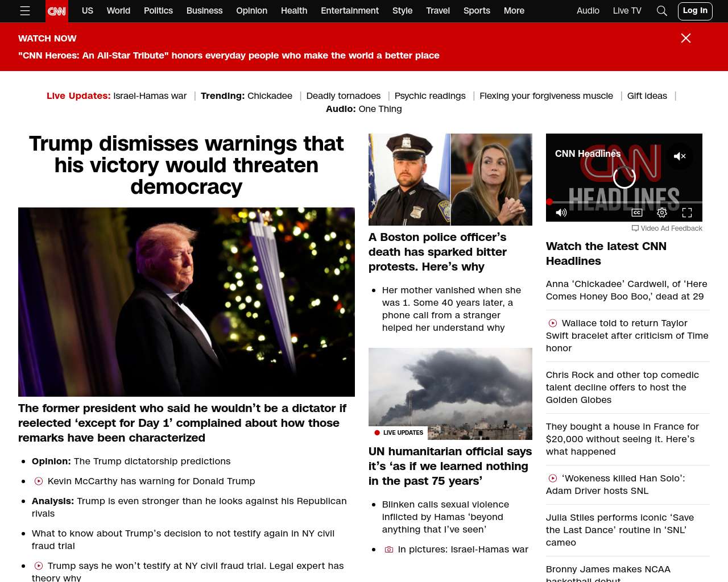Open Live TV link
728x582 pixels.
[x=627, y=11]
